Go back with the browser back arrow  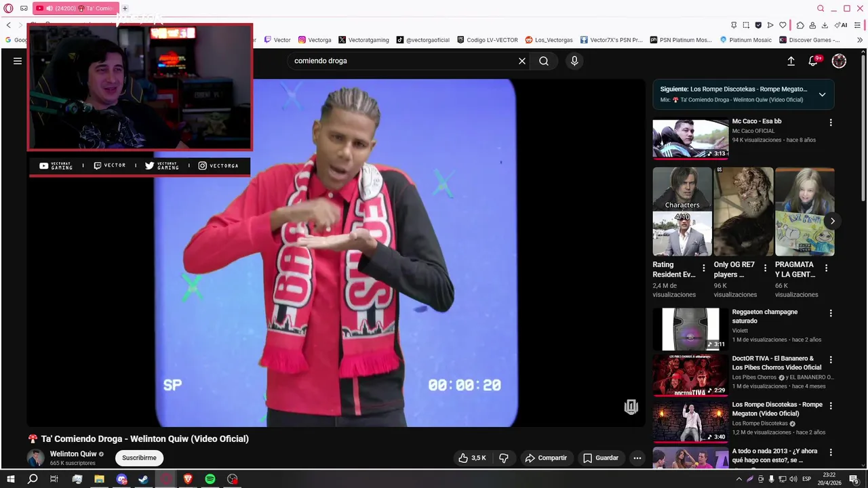coord(8,25)
